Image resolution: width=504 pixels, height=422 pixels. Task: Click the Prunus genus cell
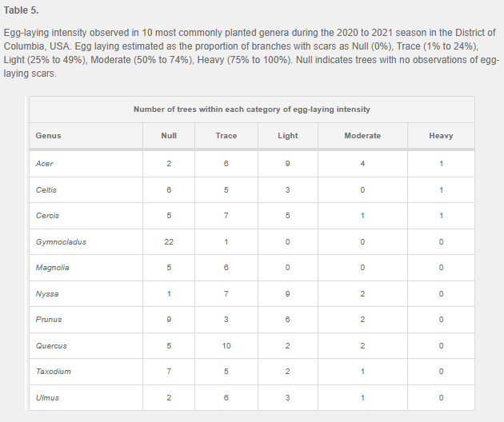pyautogui.click(x=49, y=320)
